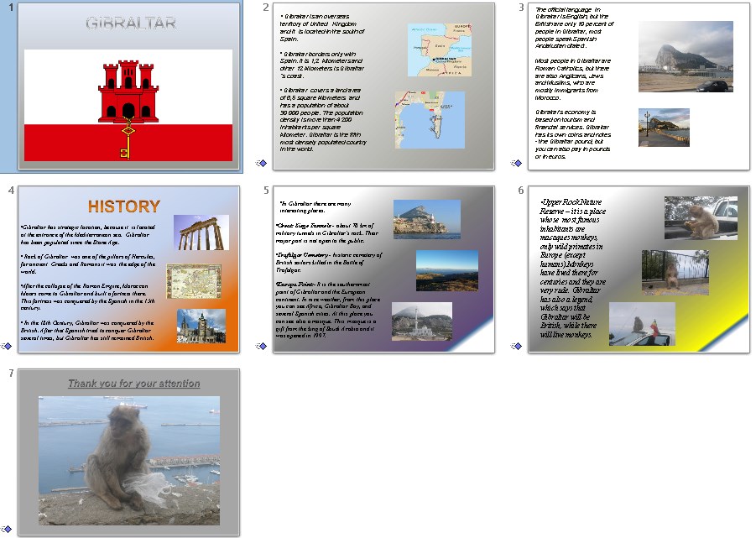
Task: Click the transition star icon under slide 3
Action: pyautogui.click(x=516, y=163)
